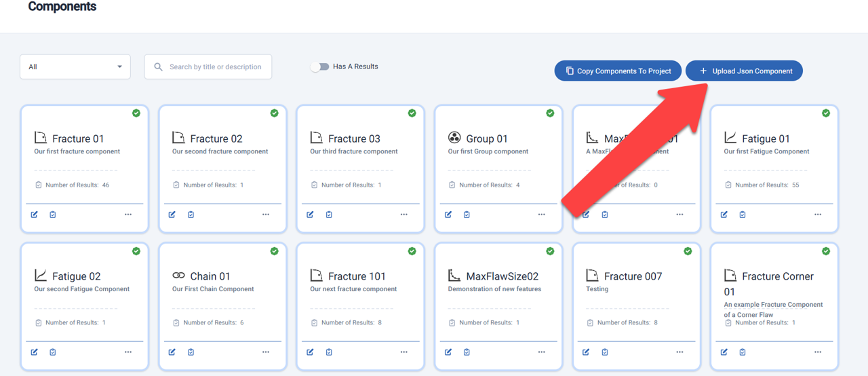Toggle the Has A Results switch
The width and height of the screenshot is (868, 376).
[x=319, y=67]
